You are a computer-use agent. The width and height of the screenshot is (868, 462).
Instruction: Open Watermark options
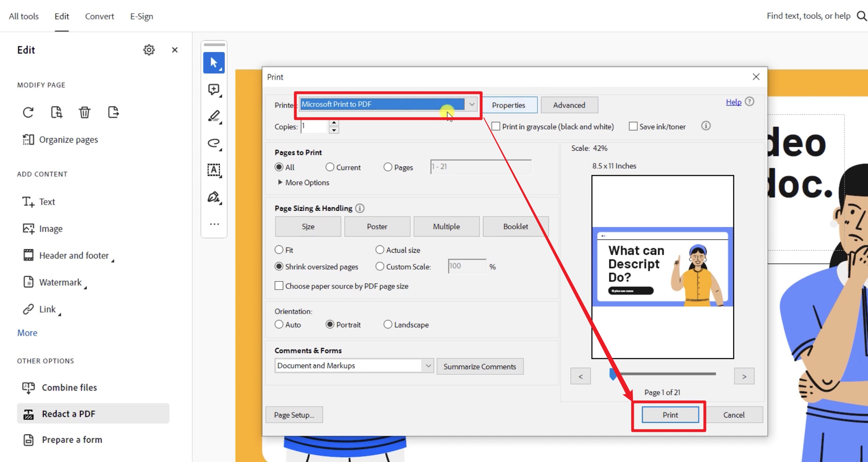pyautogui.click(x=55, y=282)
